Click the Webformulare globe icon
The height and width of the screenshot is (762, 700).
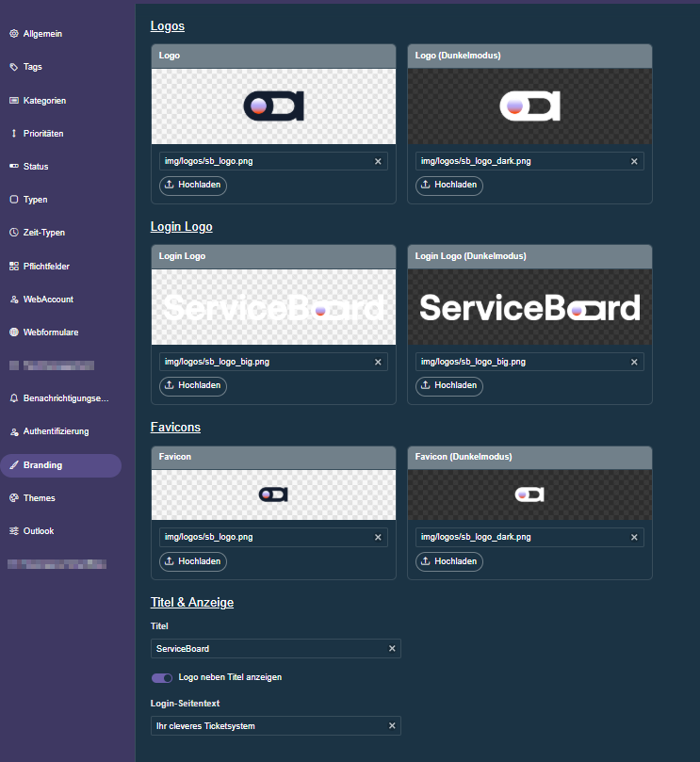point(14,332)
